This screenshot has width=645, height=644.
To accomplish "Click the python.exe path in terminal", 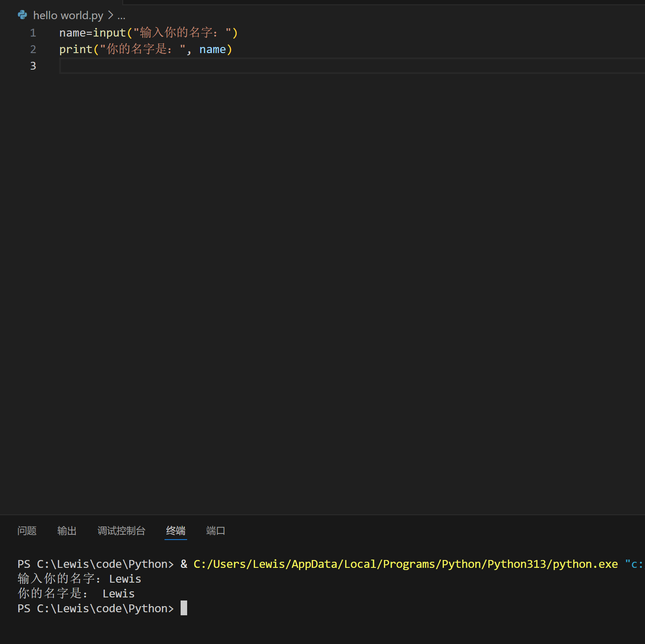I will point(405,564).
